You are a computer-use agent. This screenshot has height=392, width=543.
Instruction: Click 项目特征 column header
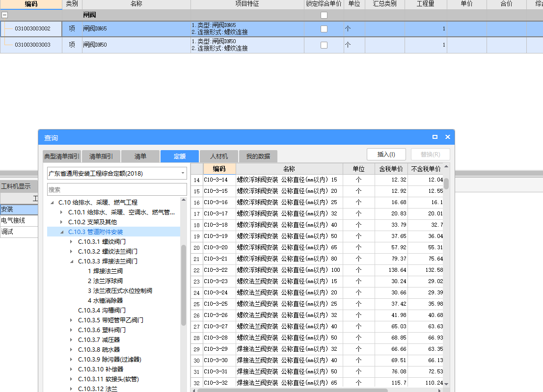point(247,4)
